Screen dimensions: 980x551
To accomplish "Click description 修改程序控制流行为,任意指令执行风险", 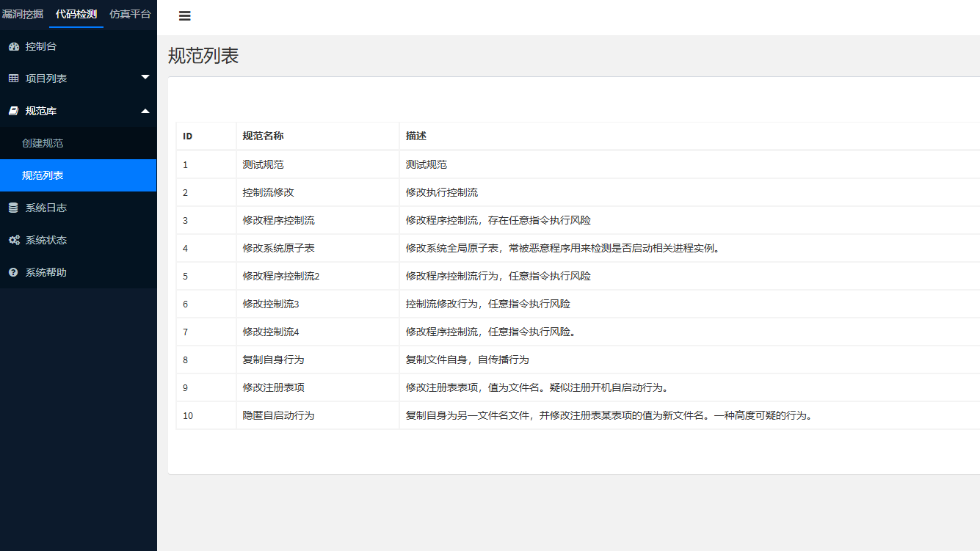I will [x=498, y=276].
